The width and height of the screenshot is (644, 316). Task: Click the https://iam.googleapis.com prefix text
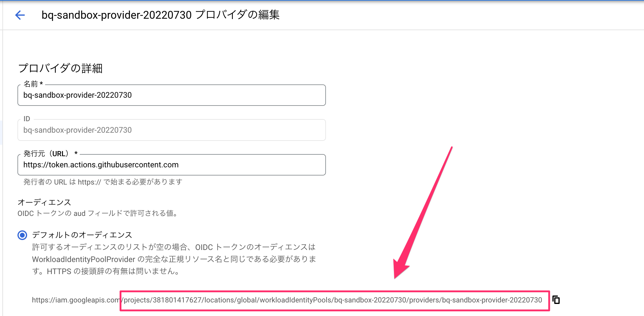click(x=75, y=300)
